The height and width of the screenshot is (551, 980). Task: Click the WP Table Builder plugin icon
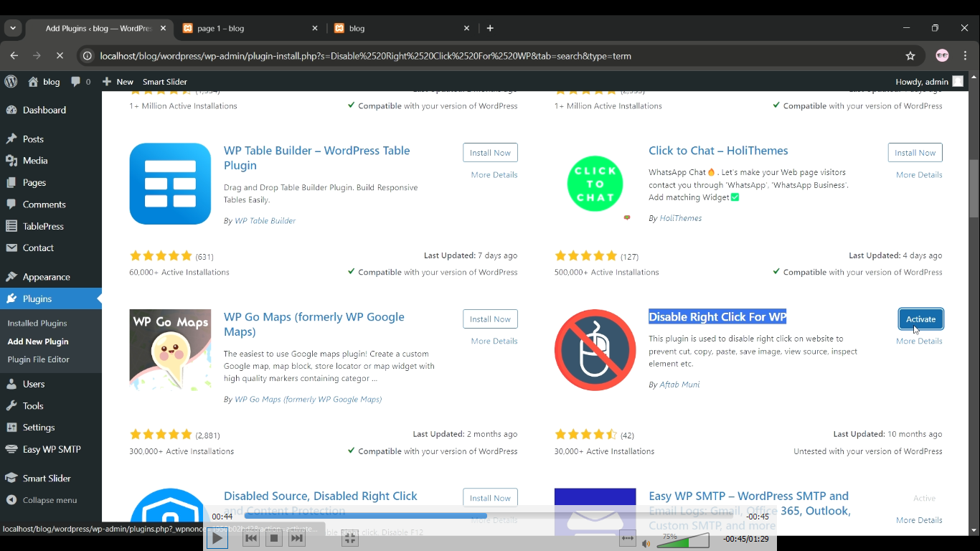point(170,184)
